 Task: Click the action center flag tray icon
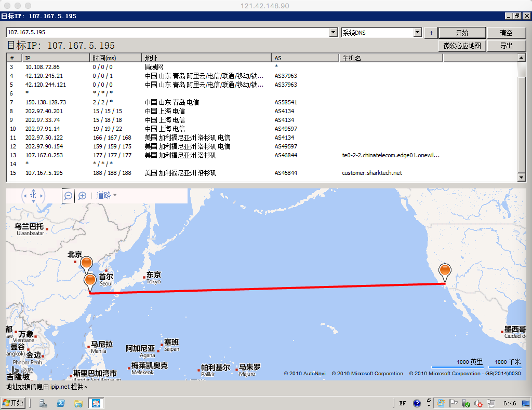tap(453, 403)
